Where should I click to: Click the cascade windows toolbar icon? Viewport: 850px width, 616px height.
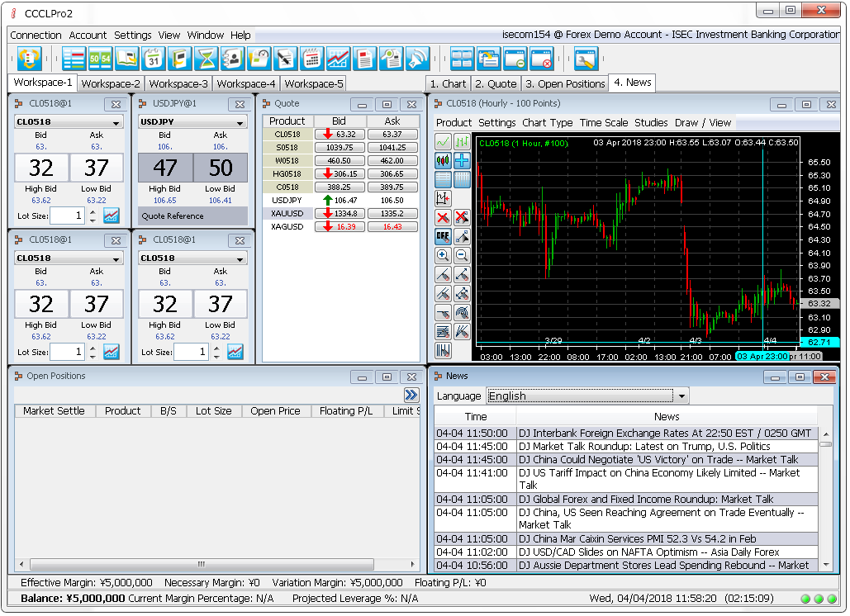(x=488, y=59)
